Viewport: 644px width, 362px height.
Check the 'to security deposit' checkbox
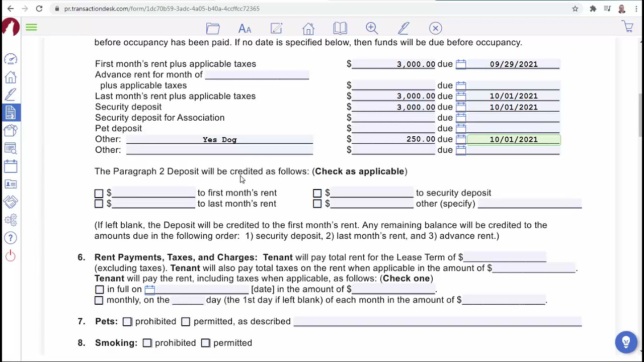tap(317, 193)
